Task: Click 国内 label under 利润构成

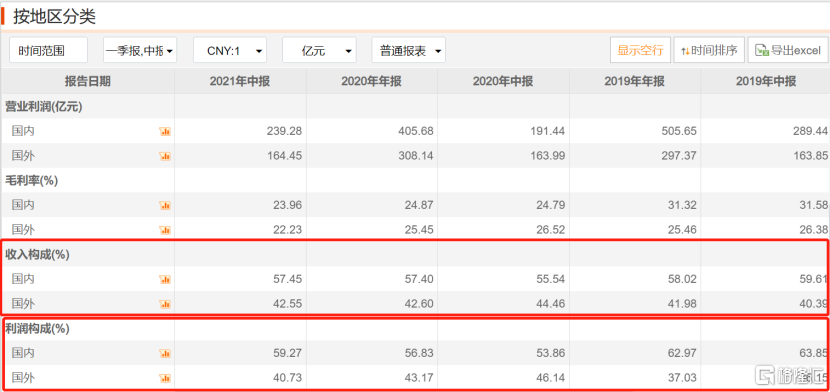Action: pyautogui.click(x=23, y=353)
